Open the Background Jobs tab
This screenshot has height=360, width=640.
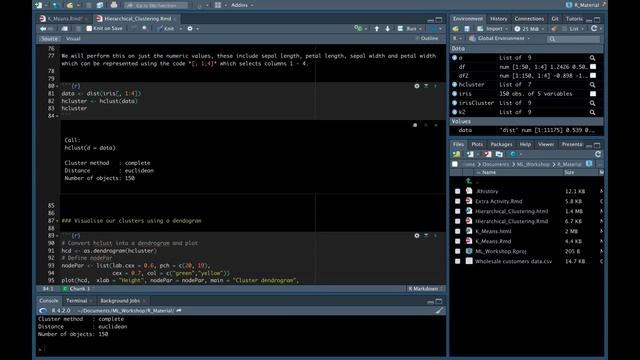point(120,301)
